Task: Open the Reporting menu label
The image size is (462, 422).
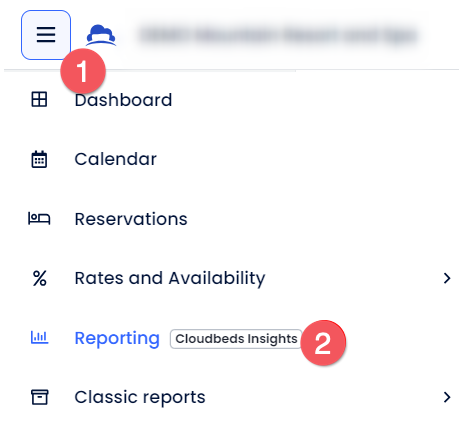Action: 117,339
